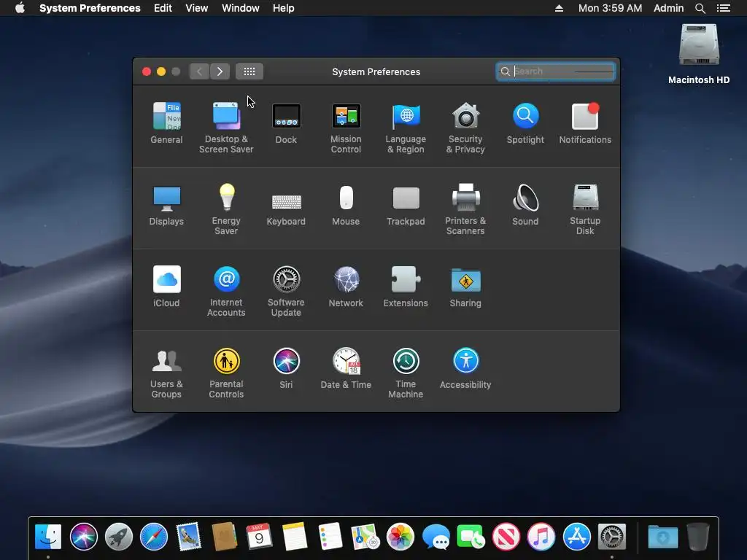
Task: Open Calendar from the Dock
Action: pos(259,537)
